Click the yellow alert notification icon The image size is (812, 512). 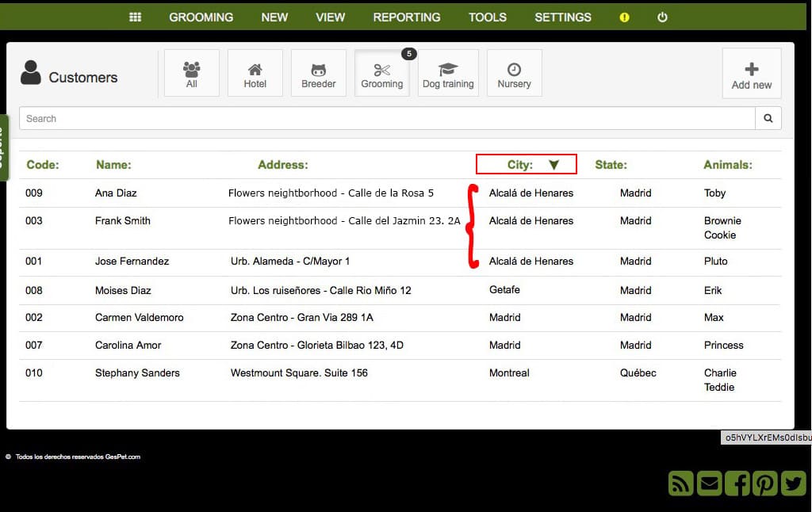click(624, 17)
